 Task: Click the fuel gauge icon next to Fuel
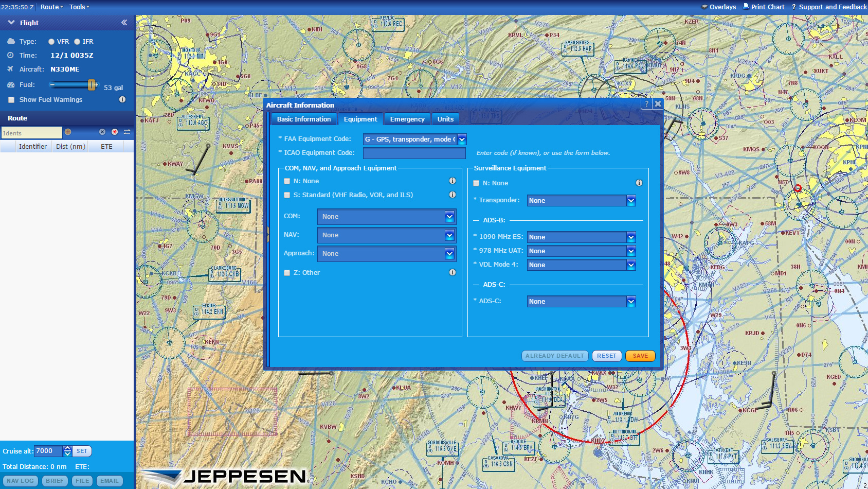[10, 84]
